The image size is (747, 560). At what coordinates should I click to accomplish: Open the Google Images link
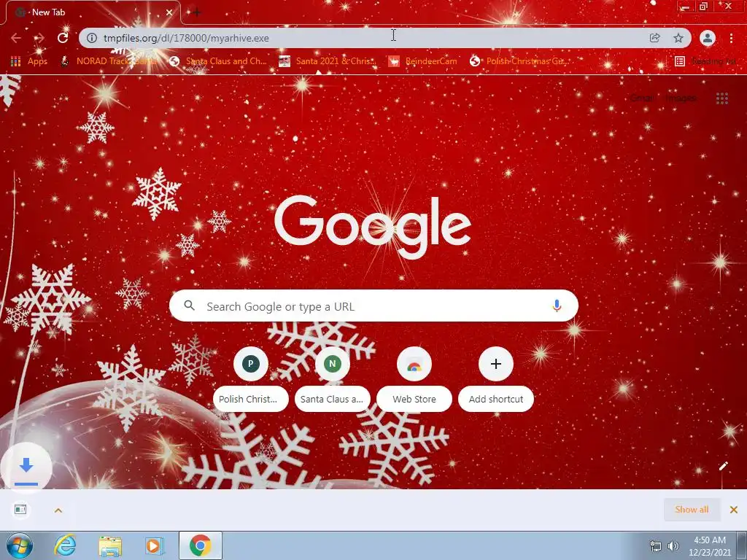point(681,98)
